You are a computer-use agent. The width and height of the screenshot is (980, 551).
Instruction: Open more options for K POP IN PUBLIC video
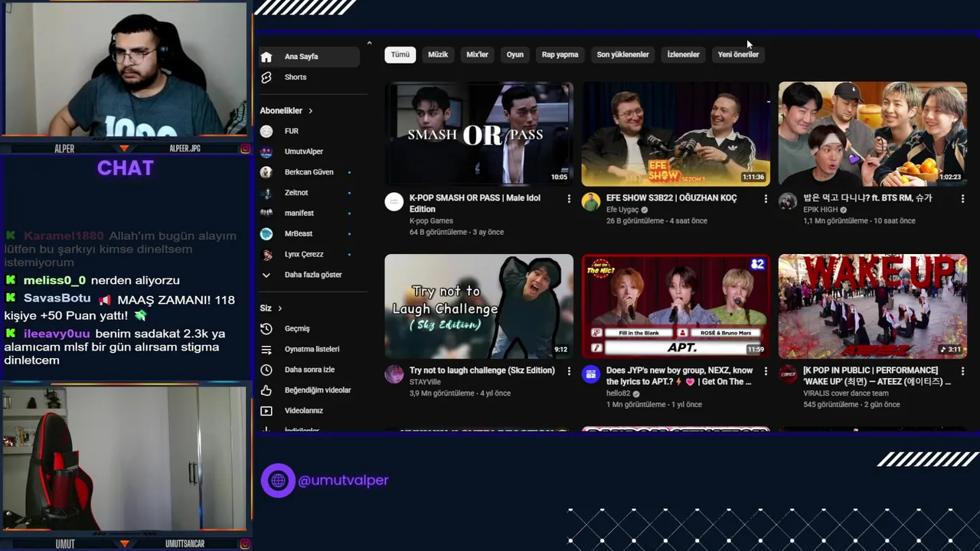[x=962, y=371]
